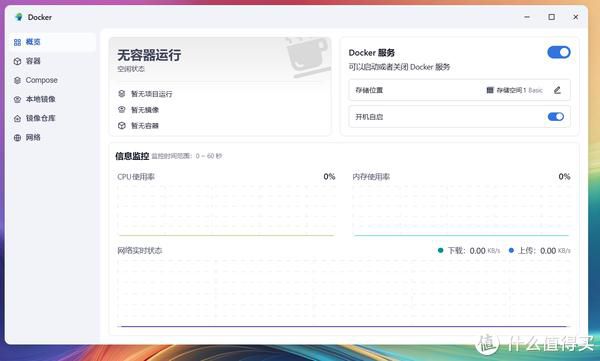Click the Docker app logo in title bar
This screenshot has width=600, height=361.
pyautogui.click(x=18, y=17)
